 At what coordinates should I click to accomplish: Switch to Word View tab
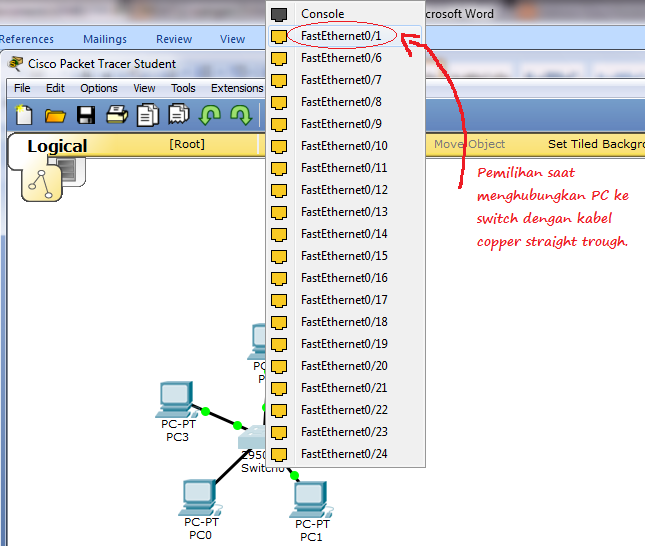pos(232,39)
